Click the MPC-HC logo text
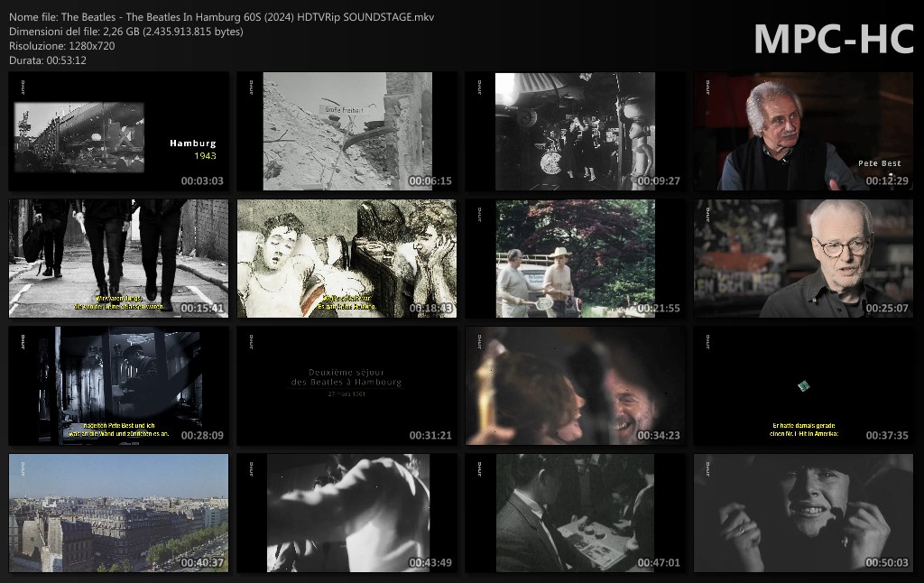 834,39
